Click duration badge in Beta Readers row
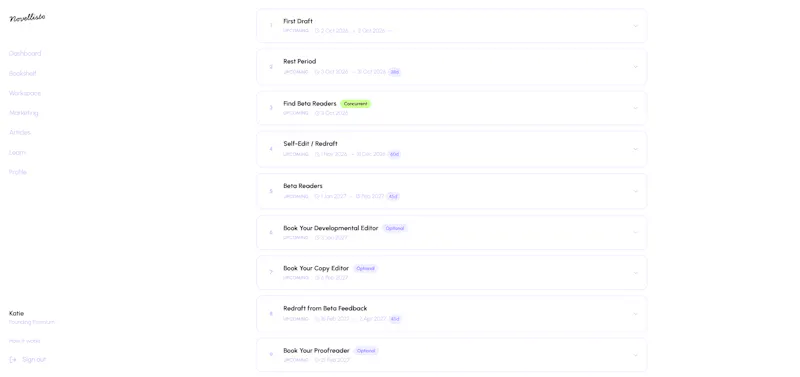Screen dimensions: 800x377 tap(392, 196)
